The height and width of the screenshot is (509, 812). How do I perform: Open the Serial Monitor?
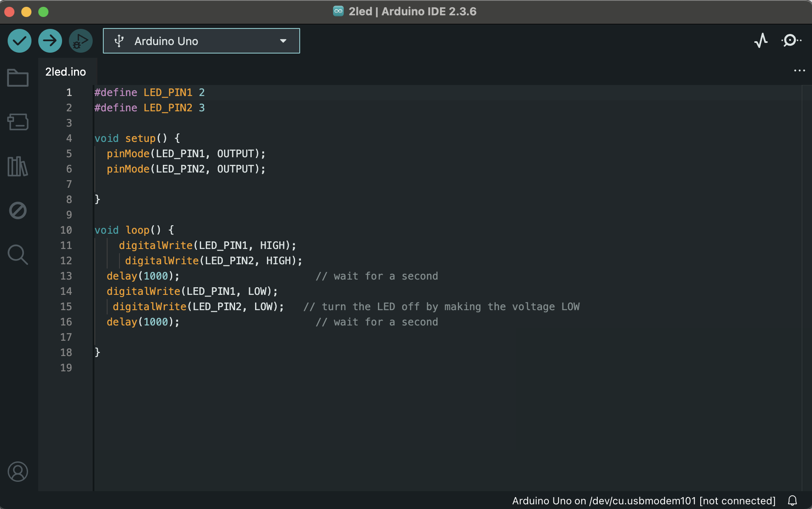tap(792, 40)
